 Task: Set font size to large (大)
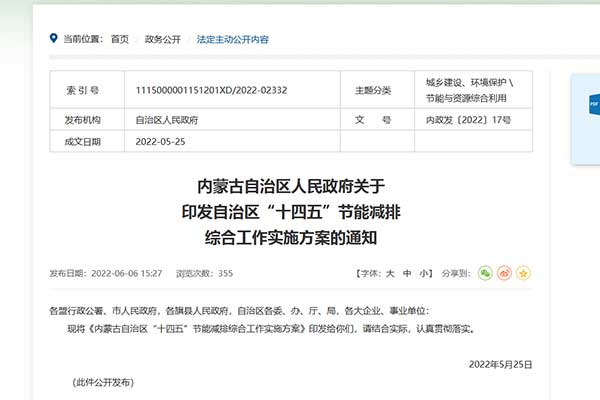(x=392, y=273)
